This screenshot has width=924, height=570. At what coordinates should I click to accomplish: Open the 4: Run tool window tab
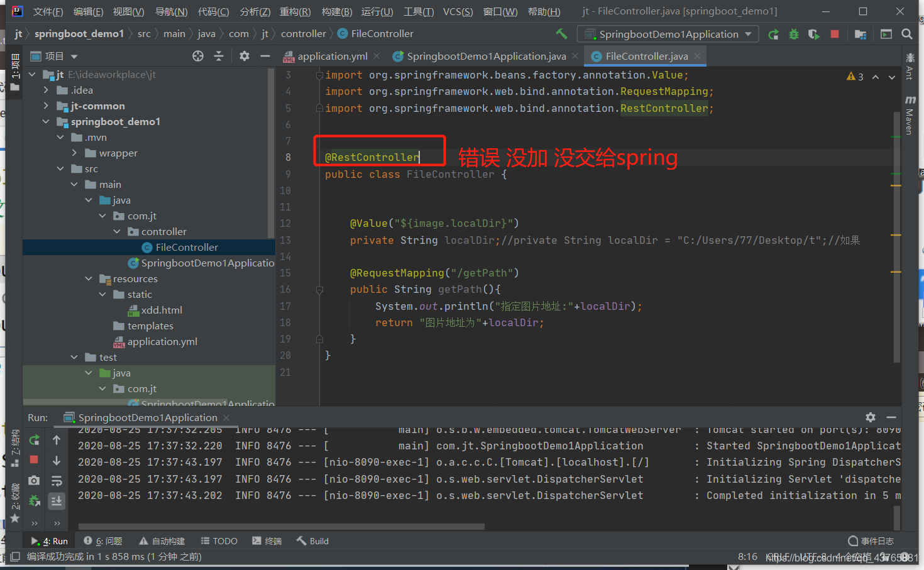point(50,541)
